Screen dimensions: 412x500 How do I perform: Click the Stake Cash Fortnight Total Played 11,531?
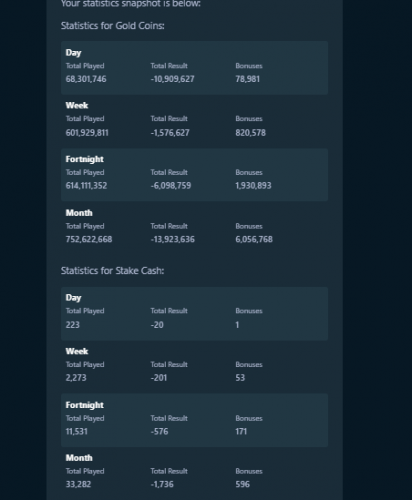pos(77,431)
